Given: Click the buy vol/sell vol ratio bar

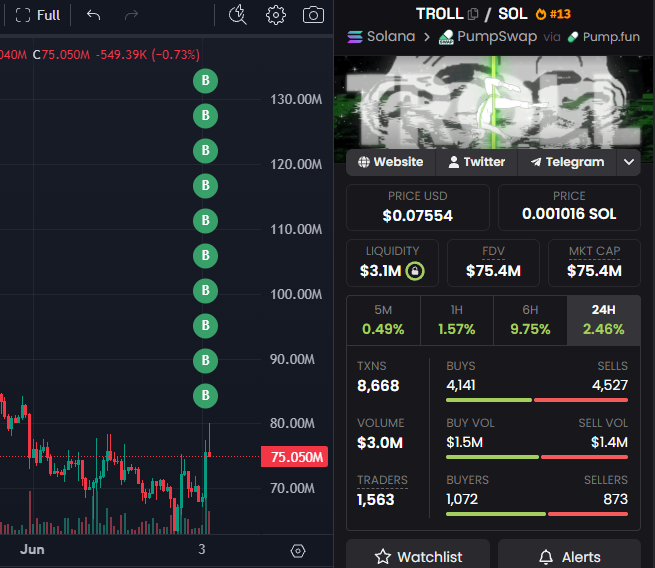Looking at the screenshot, I should (537, 457).
